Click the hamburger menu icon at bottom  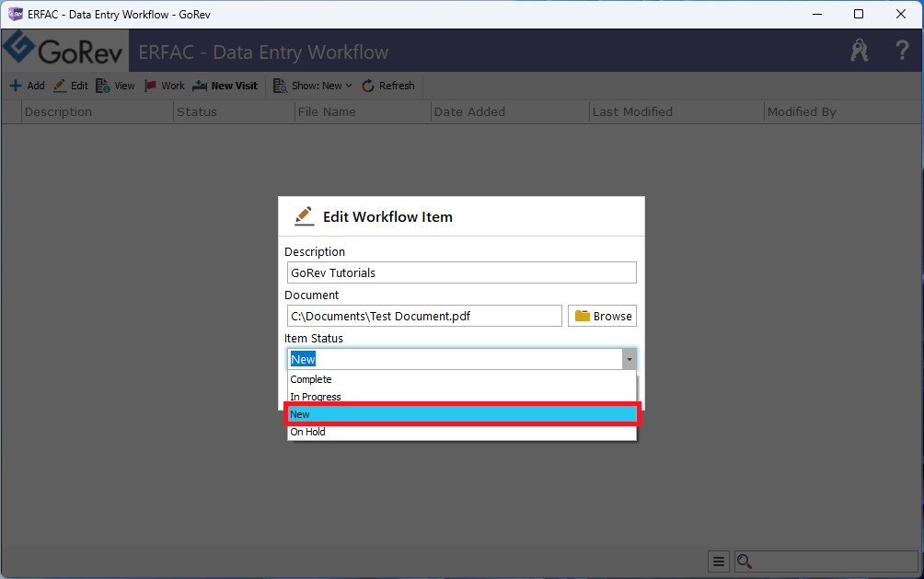[x=719, y=562]
